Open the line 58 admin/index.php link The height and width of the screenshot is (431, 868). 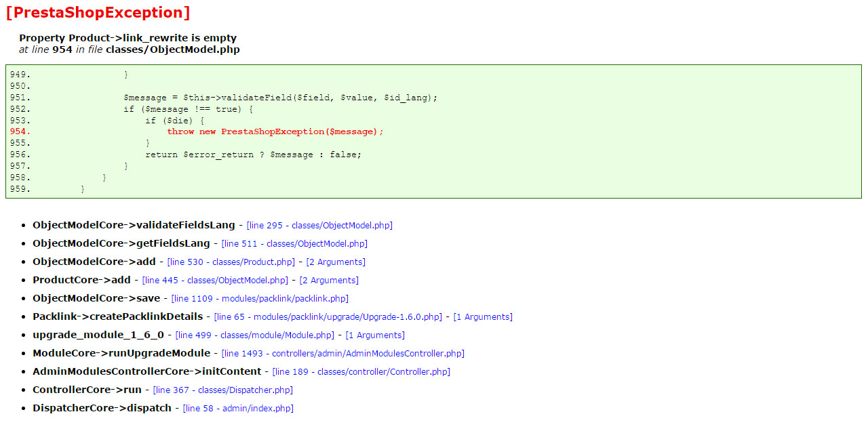pos(239,408)
